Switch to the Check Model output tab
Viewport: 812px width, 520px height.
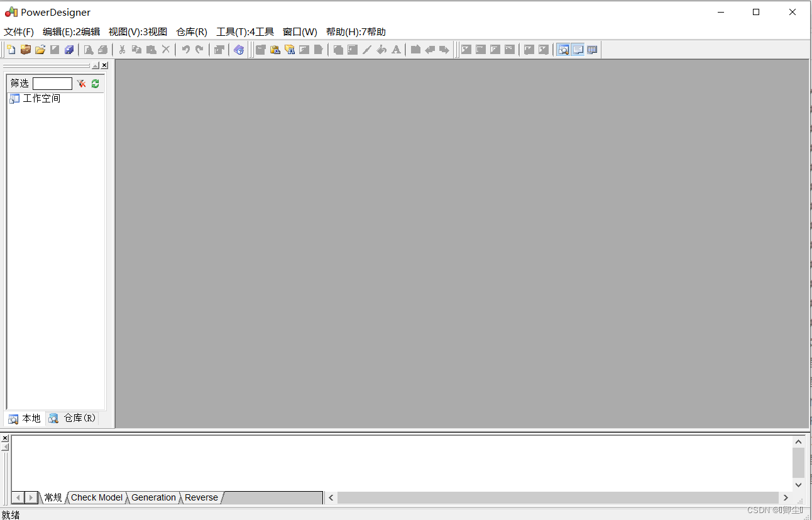(96, 497)
